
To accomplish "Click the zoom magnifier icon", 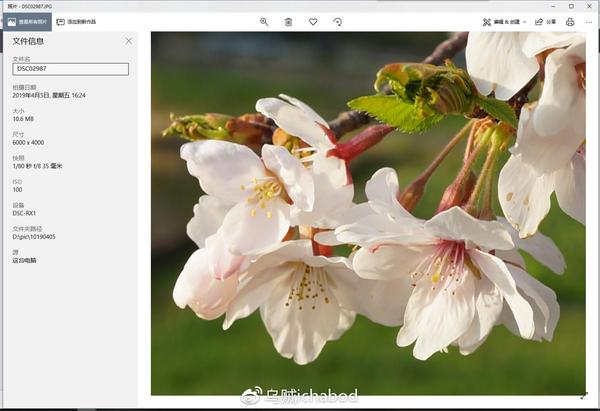I will pyautogui.click(x=264, y=22).
